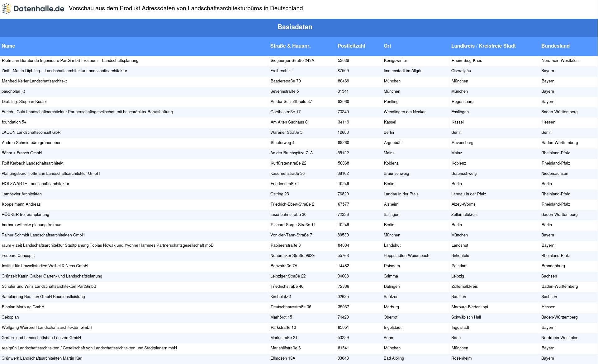Click the Ort column header

tap(387, 46)
